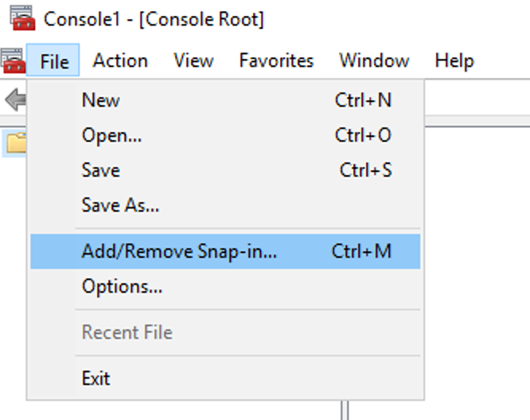
Task: Open Options... from the File menu
Action: (122, 286)
